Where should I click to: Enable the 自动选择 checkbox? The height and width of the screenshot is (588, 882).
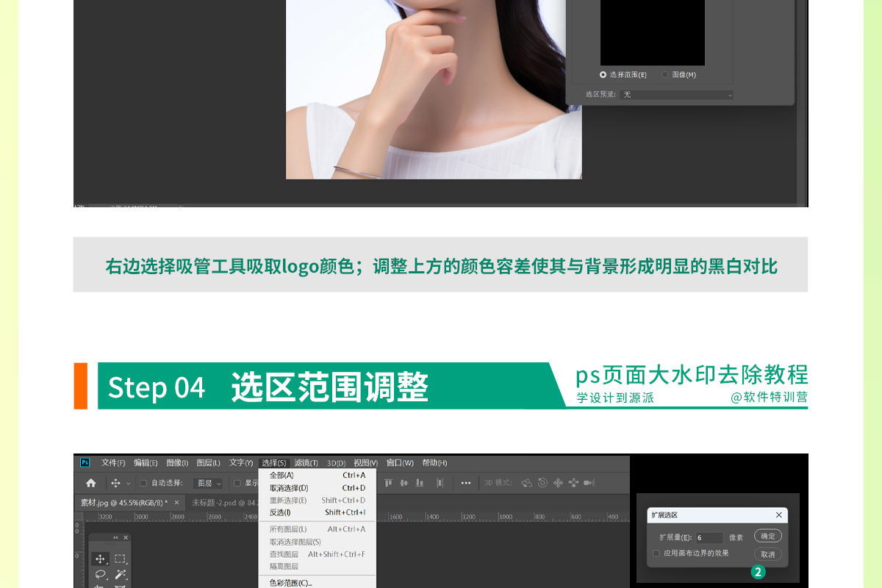(143, 483)
